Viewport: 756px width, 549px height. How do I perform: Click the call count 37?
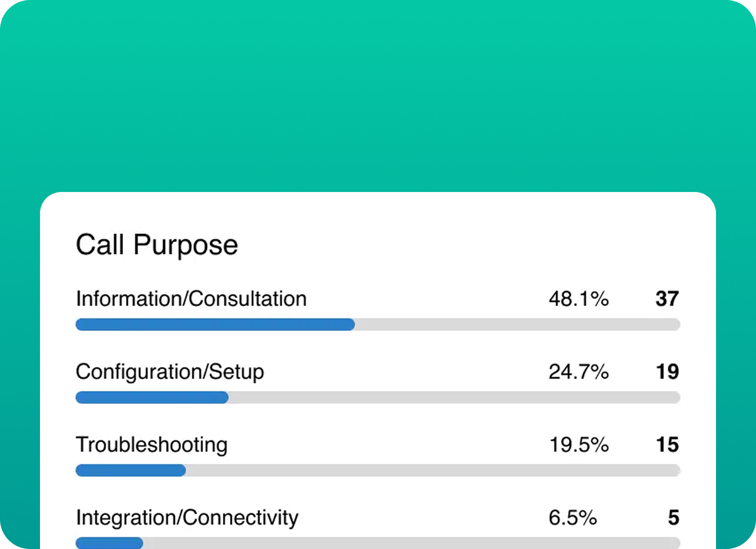(x=667, y=299)
